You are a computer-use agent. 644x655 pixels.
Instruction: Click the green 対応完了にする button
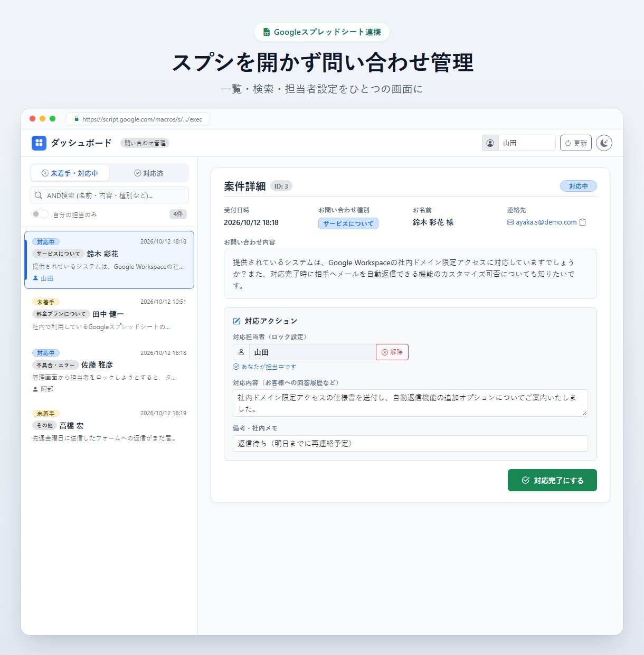coord(552,480)
